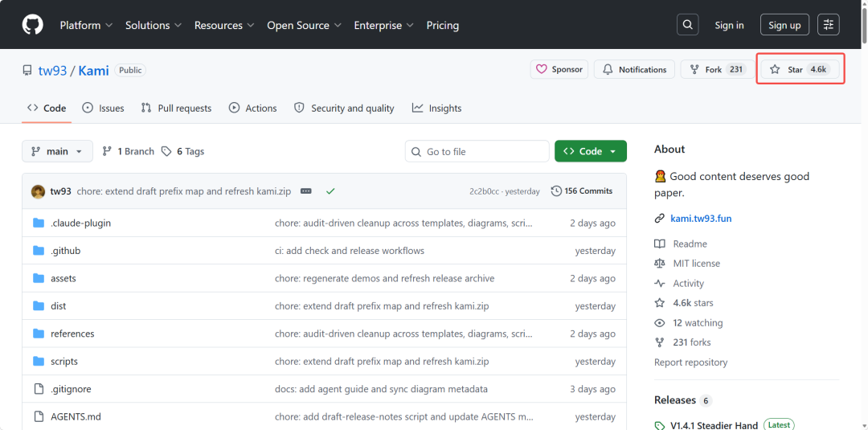
Task: Open the appearance settings sliders icon
Action: point(828,25)
